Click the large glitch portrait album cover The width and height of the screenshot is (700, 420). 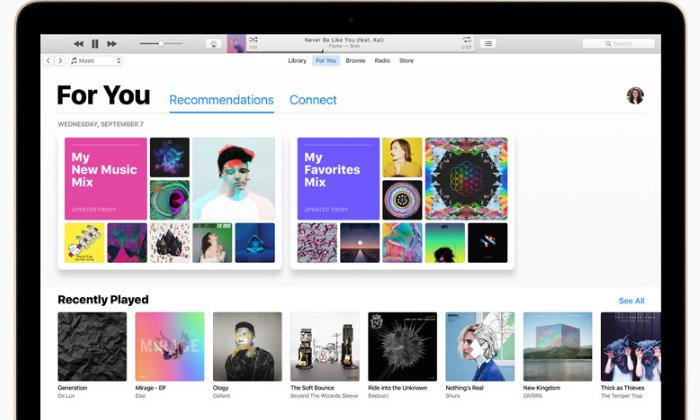pyautogui.click(x=234, y=179)
